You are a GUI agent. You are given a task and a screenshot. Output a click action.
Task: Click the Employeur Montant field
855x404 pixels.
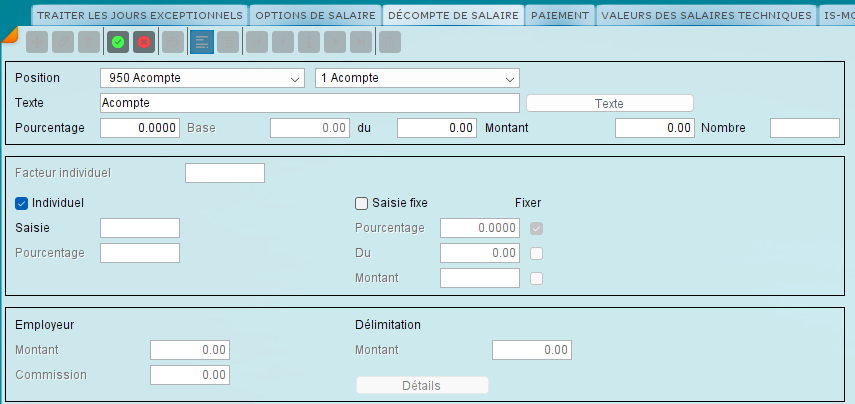pos(190,350)
